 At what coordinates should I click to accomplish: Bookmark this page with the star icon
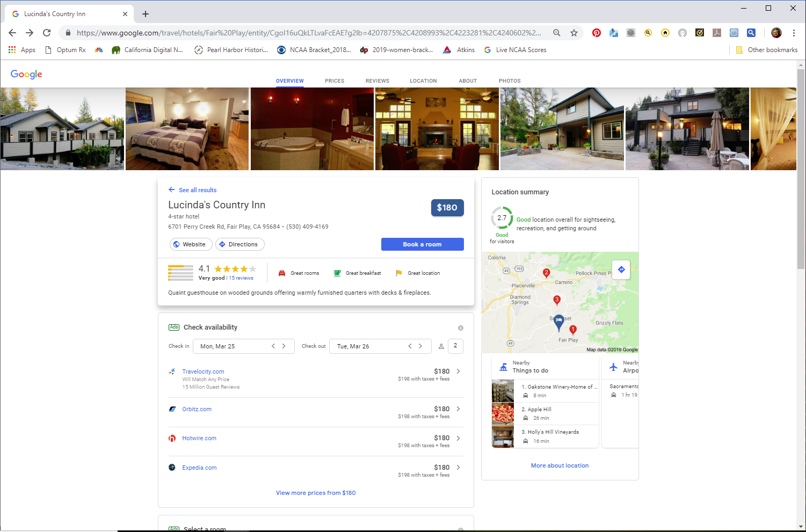pos(574,33)
